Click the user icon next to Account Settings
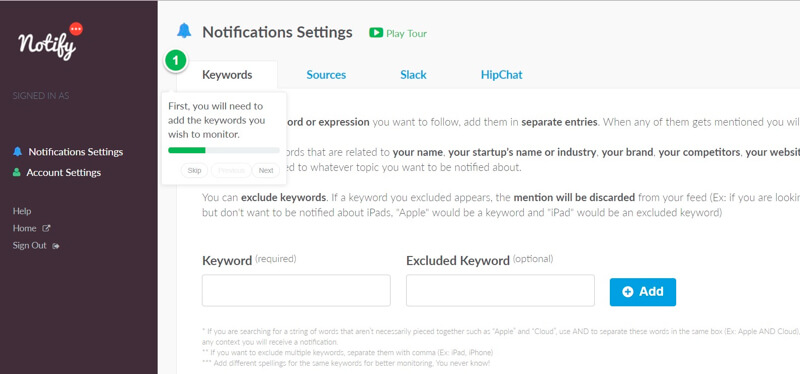 [16, 172]
